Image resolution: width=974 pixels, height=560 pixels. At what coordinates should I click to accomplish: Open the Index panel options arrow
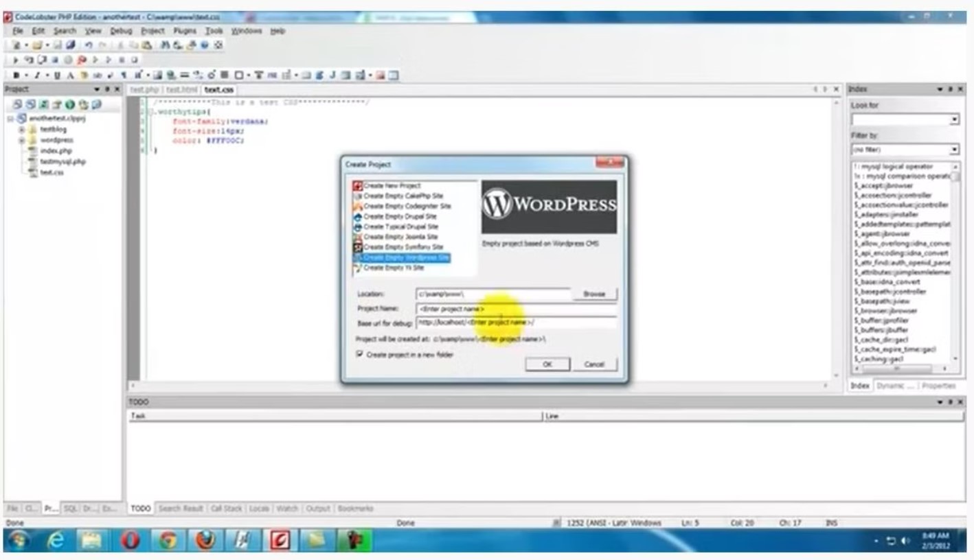940,90
